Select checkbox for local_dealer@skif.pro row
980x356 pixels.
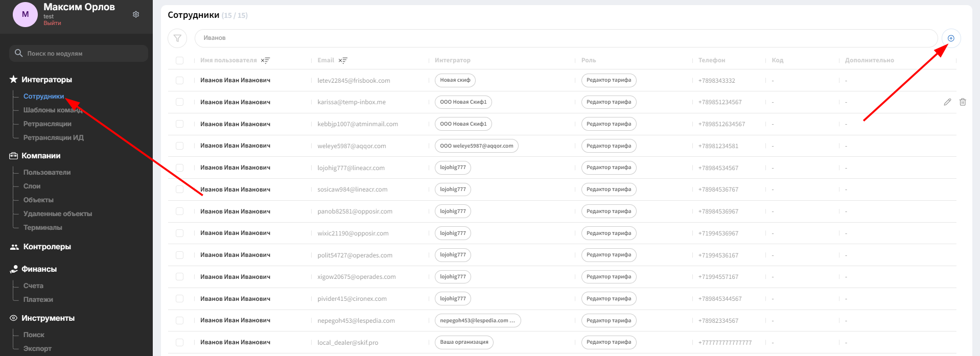[x=179, y=342]
